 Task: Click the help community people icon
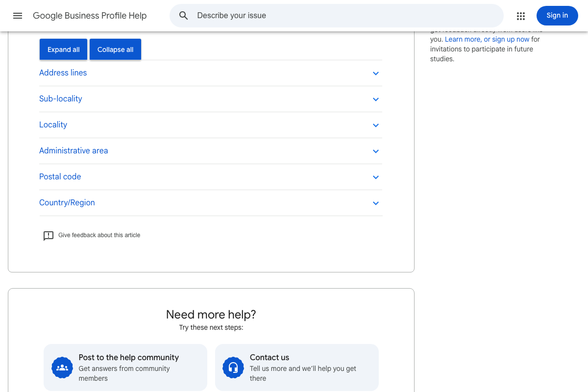(x=62, y=367)
